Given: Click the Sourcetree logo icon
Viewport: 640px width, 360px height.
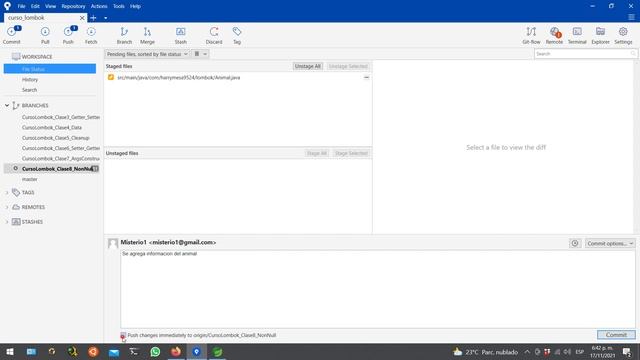Looking at the screenshot, I should (7, 6).
